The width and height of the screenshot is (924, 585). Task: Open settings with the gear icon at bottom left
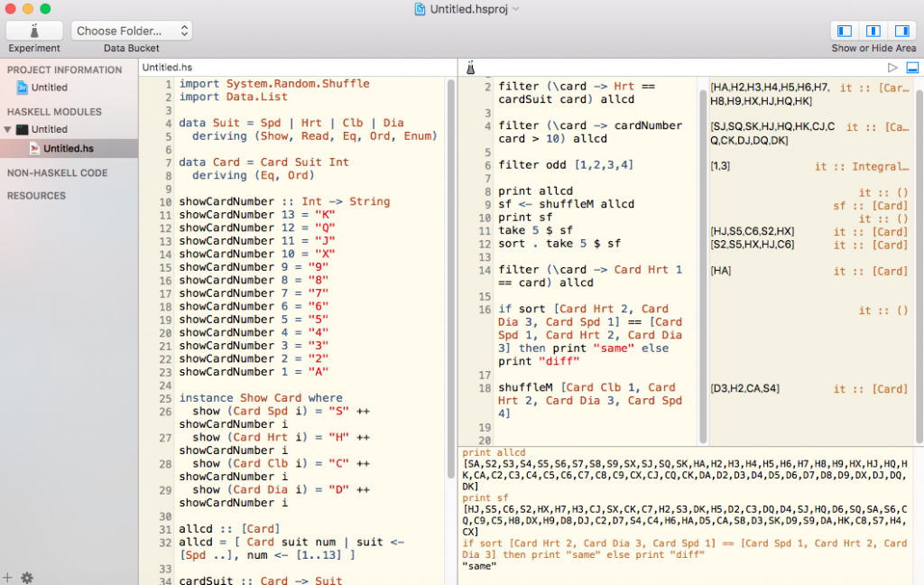[26, 577]
